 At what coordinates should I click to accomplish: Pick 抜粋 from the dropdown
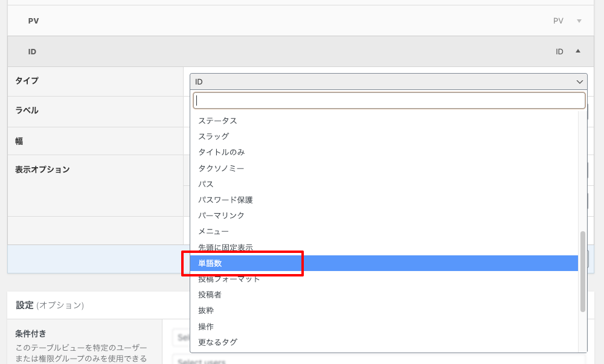pos(206,310)
